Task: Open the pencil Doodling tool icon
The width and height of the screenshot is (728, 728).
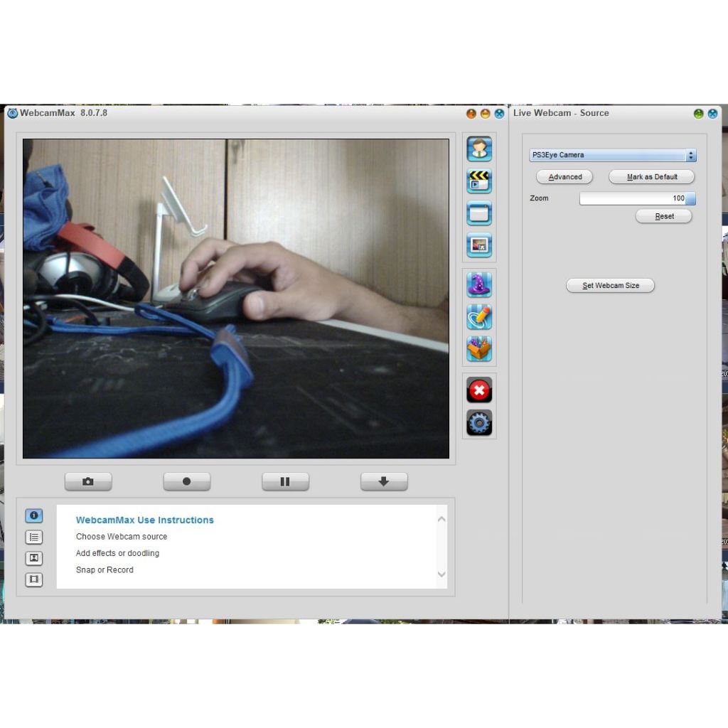Action: [479, 317]
